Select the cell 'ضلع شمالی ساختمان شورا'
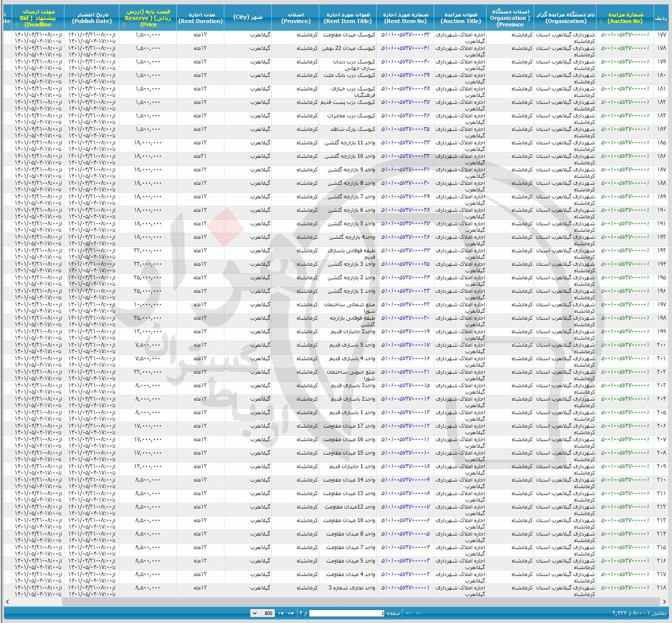 [348, 308]
